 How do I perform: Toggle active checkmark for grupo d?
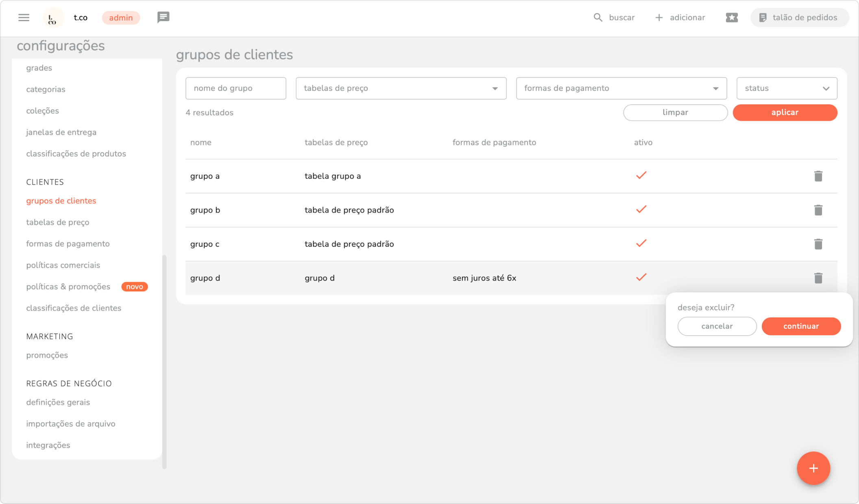641,278
